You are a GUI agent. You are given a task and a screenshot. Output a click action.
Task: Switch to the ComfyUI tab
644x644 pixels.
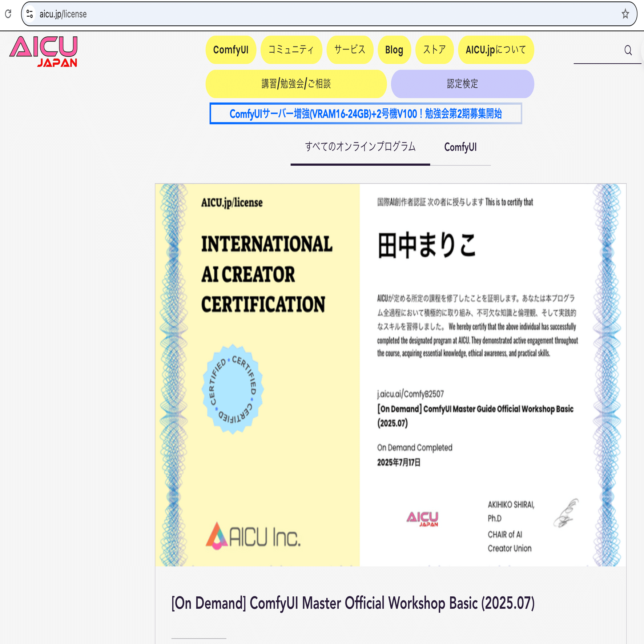(x=460, y=147)
